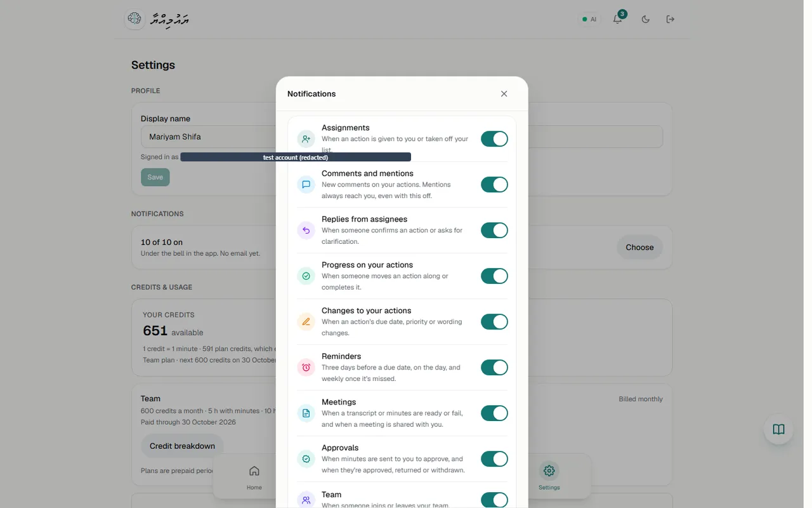Click the Reminders alarm clock icon
The image size is (812, 508).
306,368
